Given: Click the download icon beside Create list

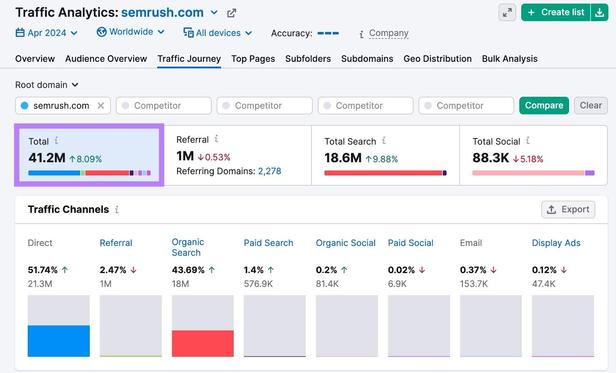Looking at the screenshot, I should (600, 13).
